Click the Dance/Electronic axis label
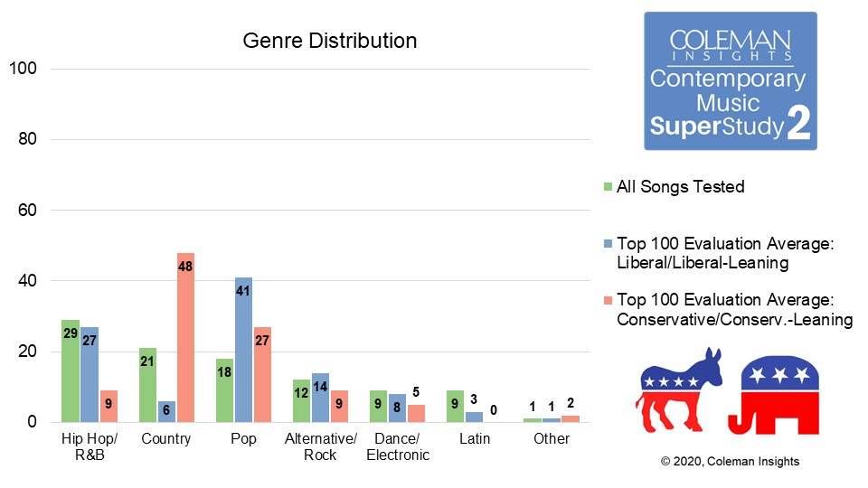The width and height of the screenshot is (868, 488). (397, 446)
